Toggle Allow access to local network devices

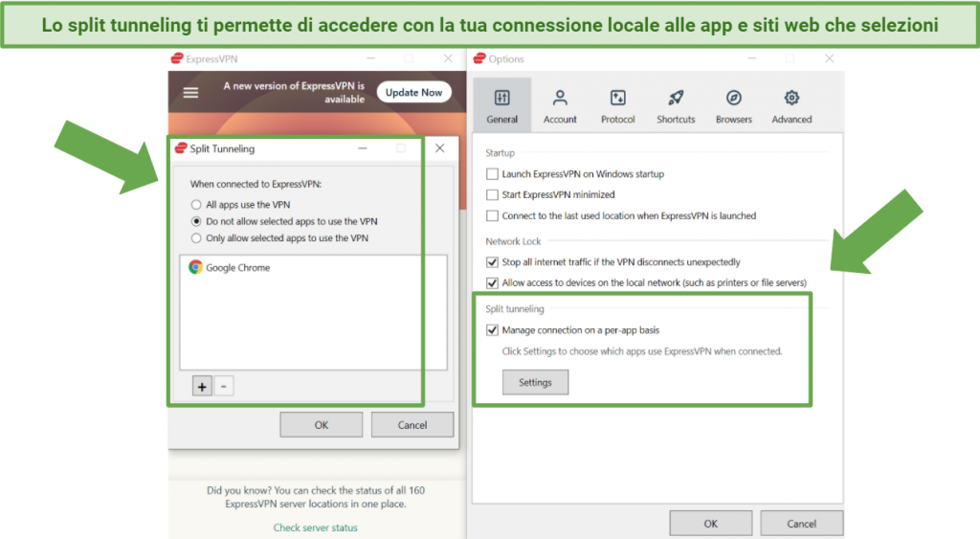[x=493, y=282]
